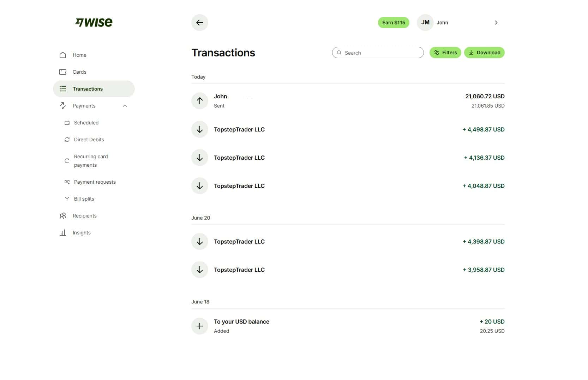The height and width of the screenshot is (380, 588).
Task: Open the + 4,048.87 USD TopstepTrader transaction
Action: pyautogui.click(x=348, y=186)
